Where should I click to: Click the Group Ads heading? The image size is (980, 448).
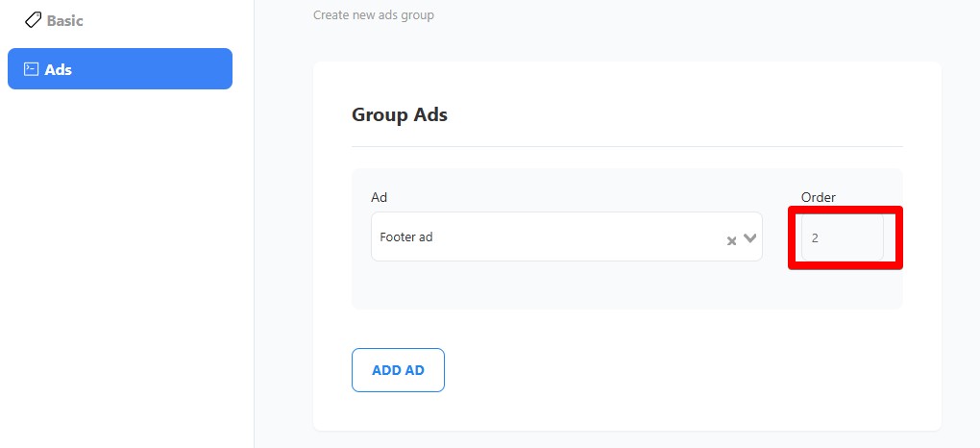(x=400, y=114)
